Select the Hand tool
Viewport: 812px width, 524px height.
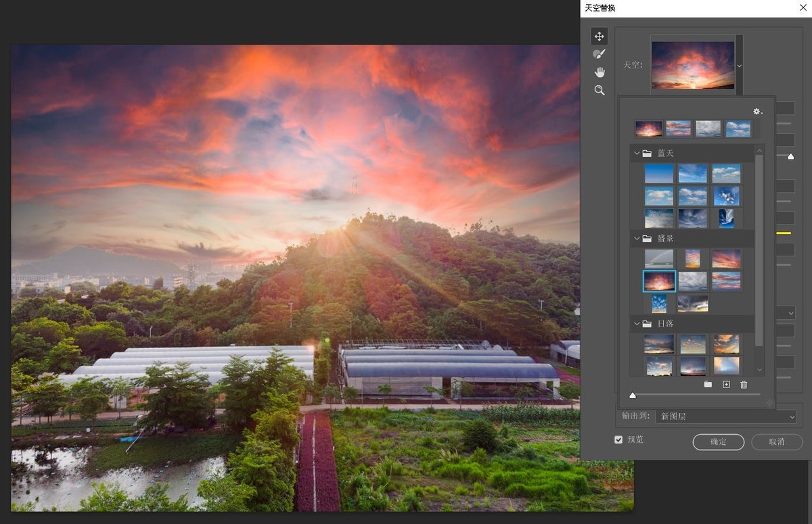pos(599,72)
